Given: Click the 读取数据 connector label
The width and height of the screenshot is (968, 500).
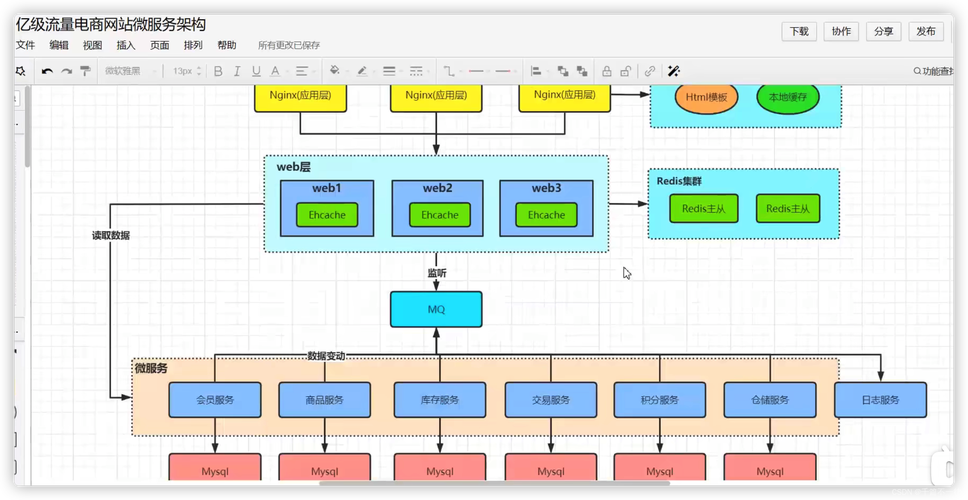Looking at the screenshot, I should click(111, 235).
